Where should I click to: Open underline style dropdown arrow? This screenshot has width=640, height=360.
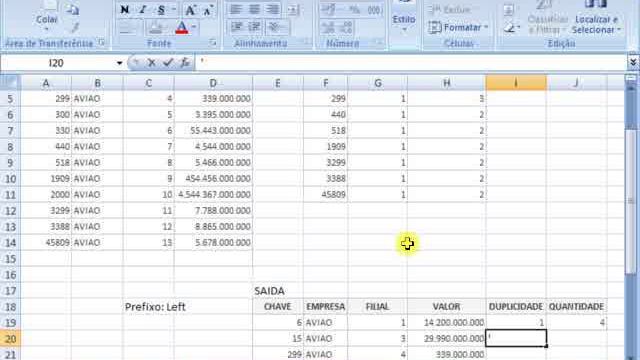[x=173, y=9]
